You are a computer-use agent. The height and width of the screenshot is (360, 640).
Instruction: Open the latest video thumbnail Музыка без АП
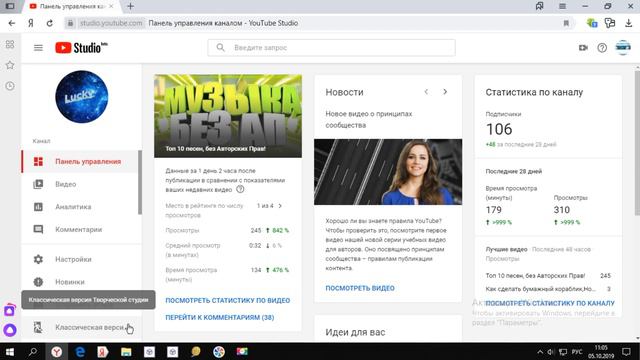[x=228, y=116]
